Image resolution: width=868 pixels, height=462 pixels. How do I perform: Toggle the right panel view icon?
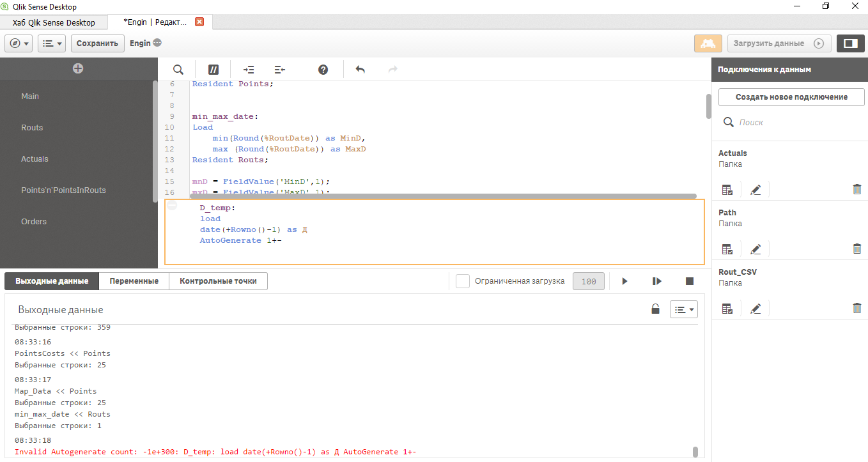(x=850, y=43)
